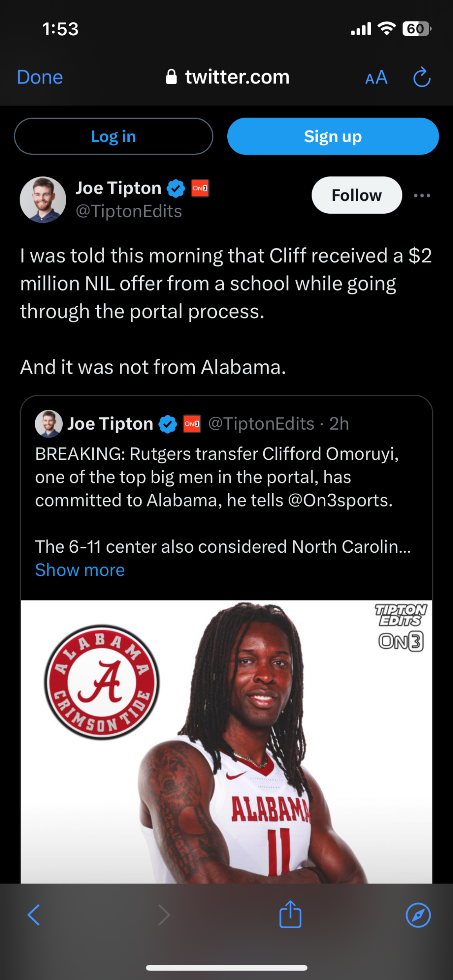Open the Alabama commitment photo
This screenshot has width=453, height=980.
(226, 742)
